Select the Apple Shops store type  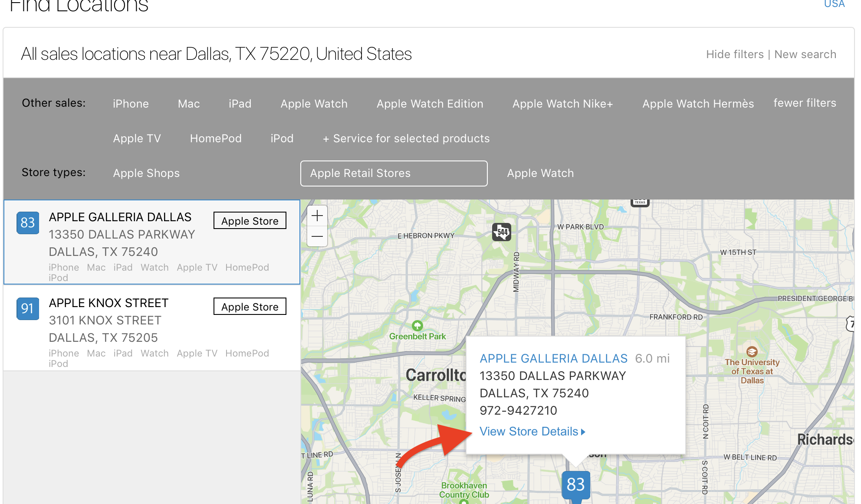click(x=146, y=173)
